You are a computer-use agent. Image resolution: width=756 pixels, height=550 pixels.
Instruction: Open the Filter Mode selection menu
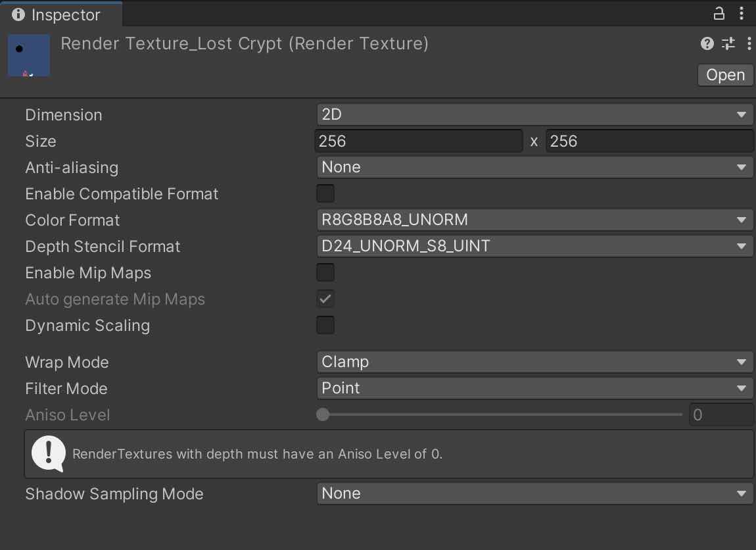534,388
